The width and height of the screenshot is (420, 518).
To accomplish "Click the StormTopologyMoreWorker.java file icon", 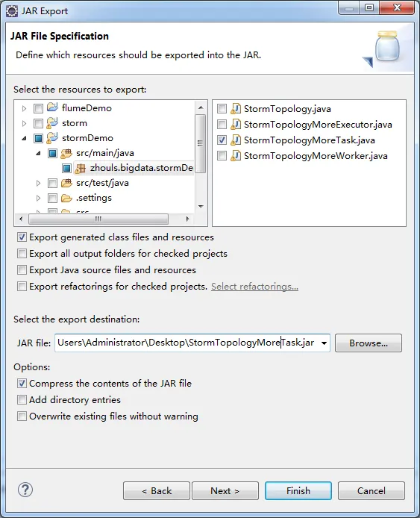I will [x=236, y=155].
